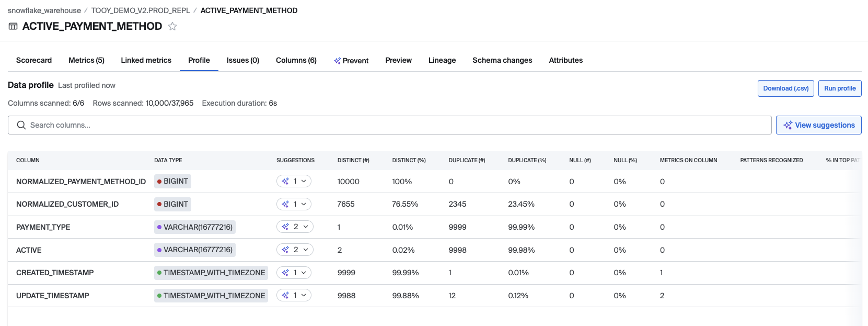Click distinct percentage 99.88%
Viewport: 868px width, 326px height.
click(x=406, y=296)
